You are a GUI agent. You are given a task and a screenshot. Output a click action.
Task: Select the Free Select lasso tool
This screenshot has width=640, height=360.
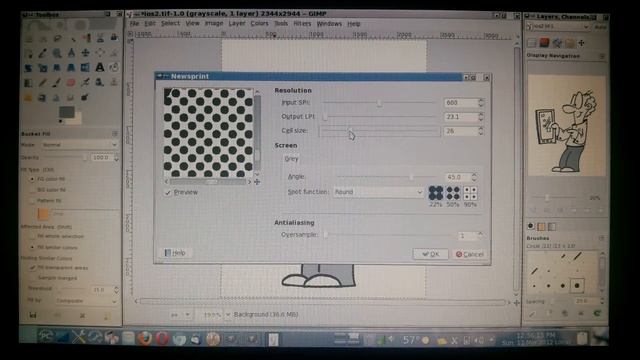pyautogui.click(x=57, y=38)
